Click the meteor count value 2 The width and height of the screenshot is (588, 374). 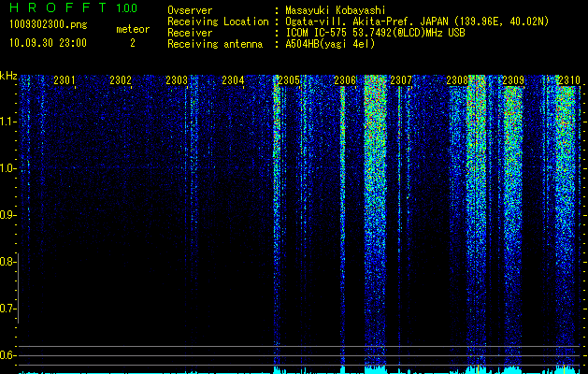(x=133, y=43)
